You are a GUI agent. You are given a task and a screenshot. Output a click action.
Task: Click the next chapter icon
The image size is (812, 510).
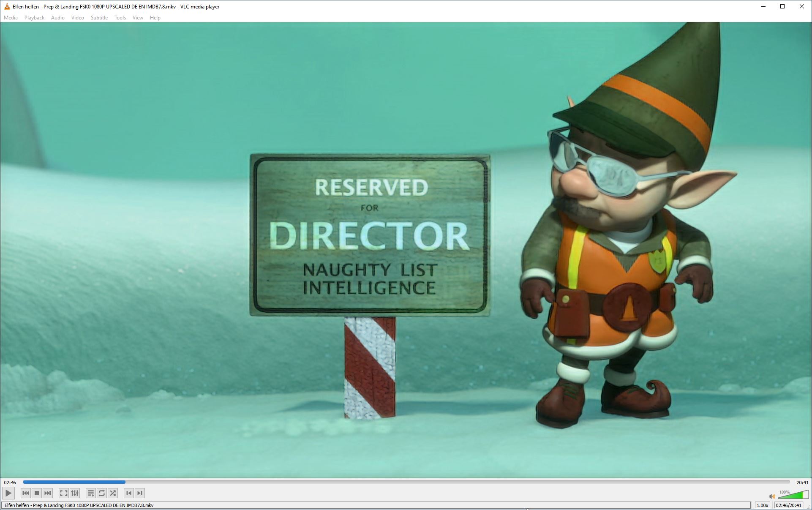140,493
